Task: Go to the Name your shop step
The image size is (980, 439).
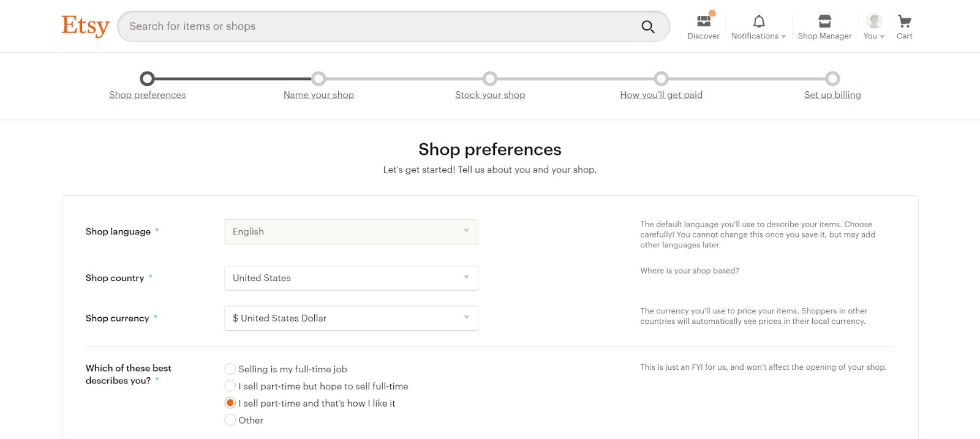Action: 318,95
